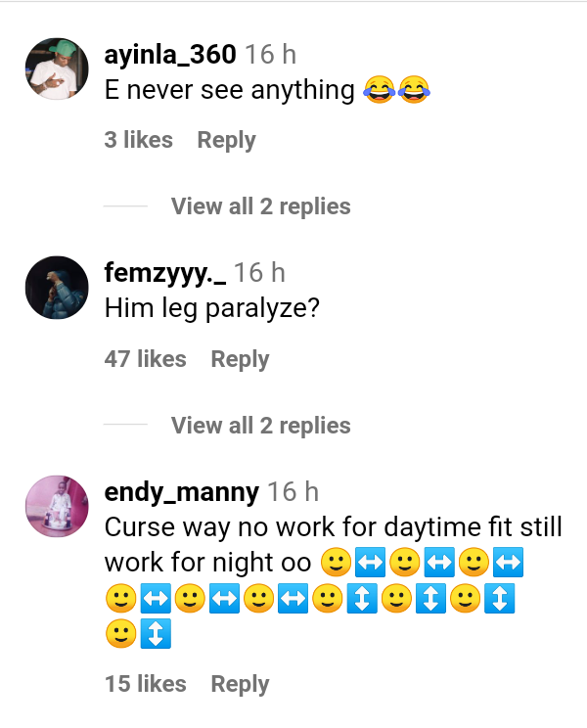
Task: Show the 47 likes list
Action: coord(145,359)
